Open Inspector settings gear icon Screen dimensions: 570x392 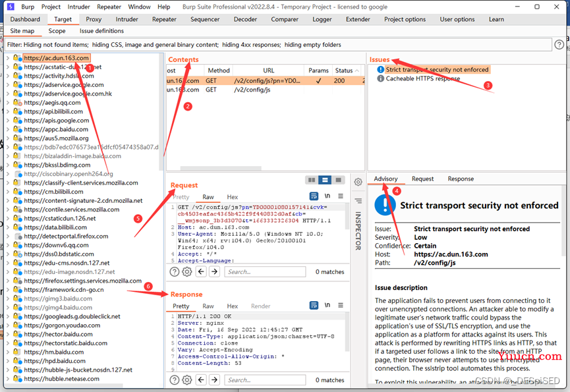coord(358,182)
